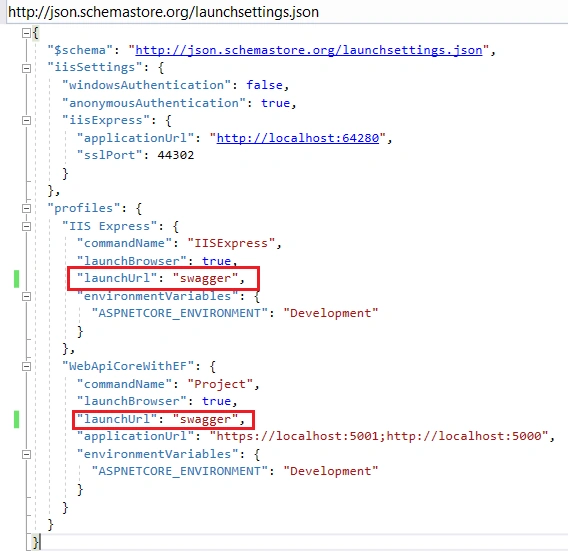Collapse the "IIS Express" profile block
The width and height of the screenshot is (568, 559).
(26, 226)
